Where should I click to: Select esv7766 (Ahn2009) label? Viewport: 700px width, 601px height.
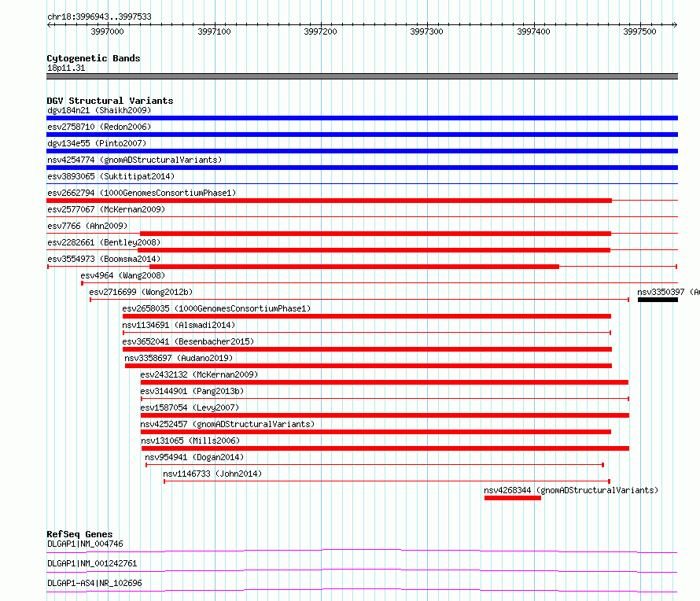87,226
